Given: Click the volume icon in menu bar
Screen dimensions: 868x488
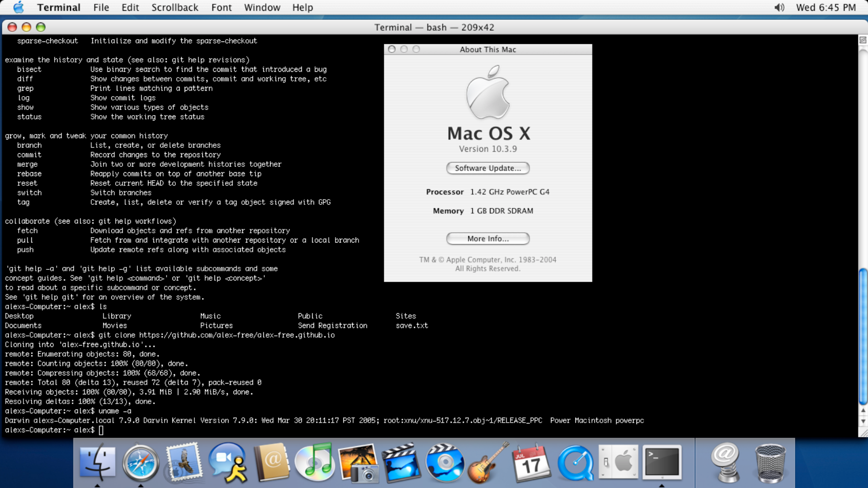Looking at the screenshot, I should point(779,7).
